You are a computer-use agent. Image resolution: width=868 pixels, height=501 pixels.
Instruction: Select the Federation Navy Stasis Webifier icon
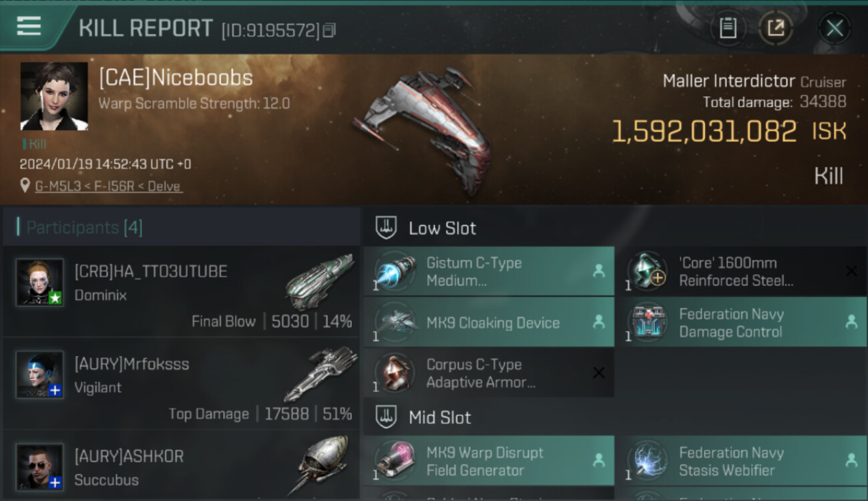648,461
